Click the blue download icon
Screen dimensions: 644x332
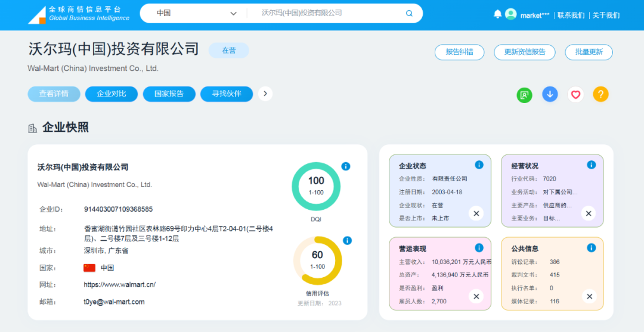tap(550, 94)
